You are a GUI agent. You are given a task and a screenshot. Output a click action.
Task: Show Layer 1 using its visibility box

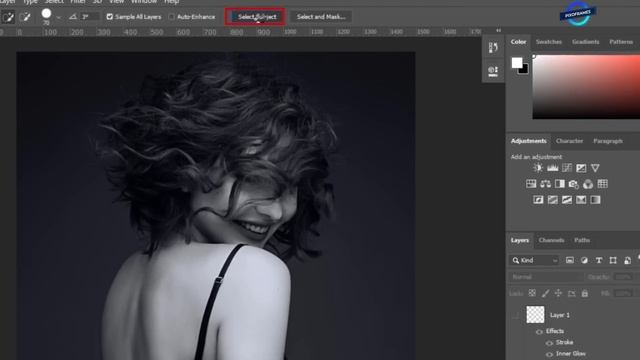coord(516,315)
